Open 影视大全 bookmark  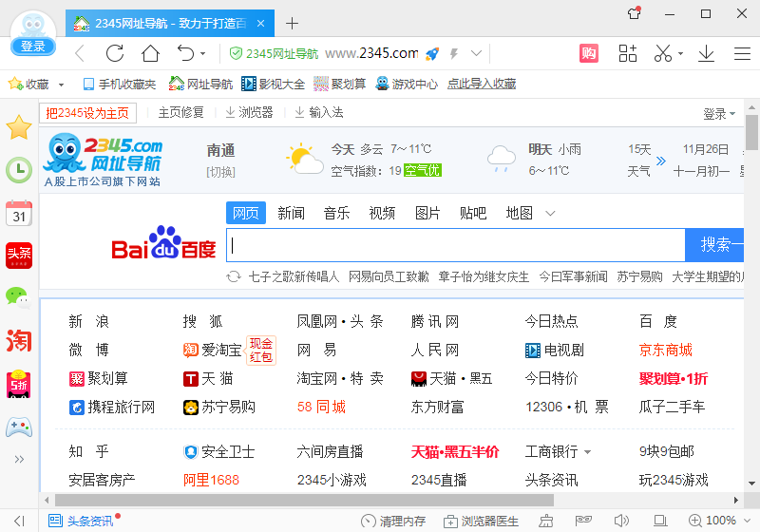[273, 85]
